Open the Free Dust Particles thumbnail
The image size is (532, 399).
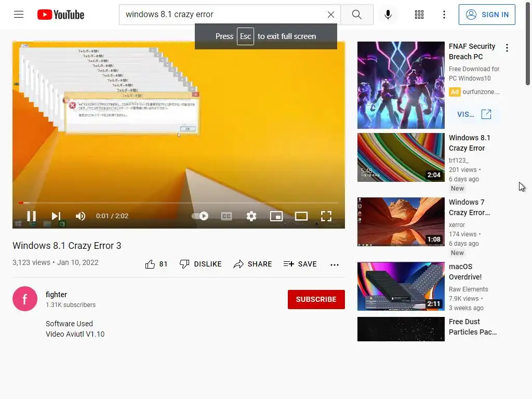click(401, 329)
